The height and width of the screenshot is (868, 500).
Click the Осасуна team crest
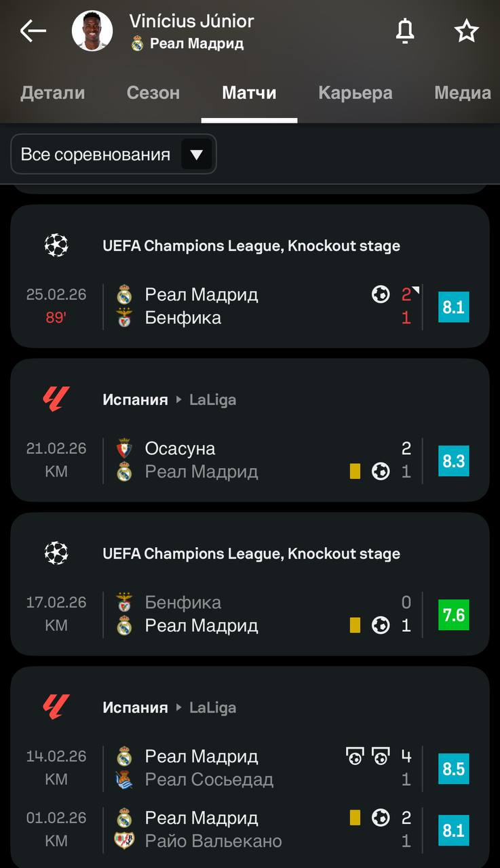(x=124, y=448)
